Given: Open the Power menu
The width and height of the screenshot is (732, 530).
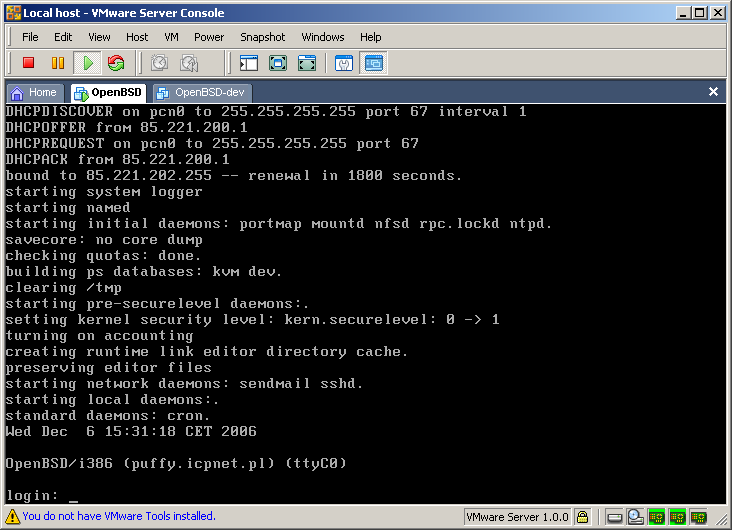Looking at the screenshot, I should (209, 37).
